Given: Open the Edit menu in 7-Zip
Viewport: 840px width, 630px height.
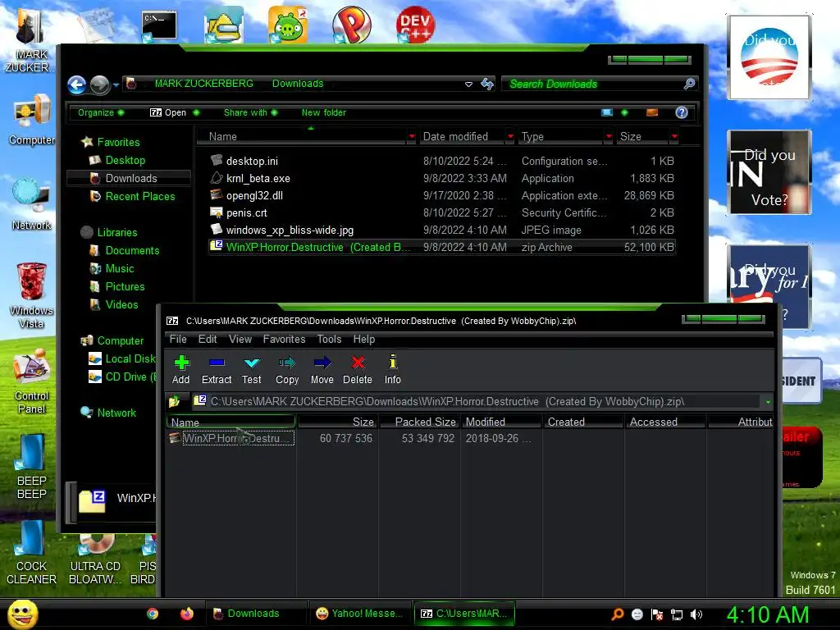Looking at the screenshot, I should click(208, 339).
